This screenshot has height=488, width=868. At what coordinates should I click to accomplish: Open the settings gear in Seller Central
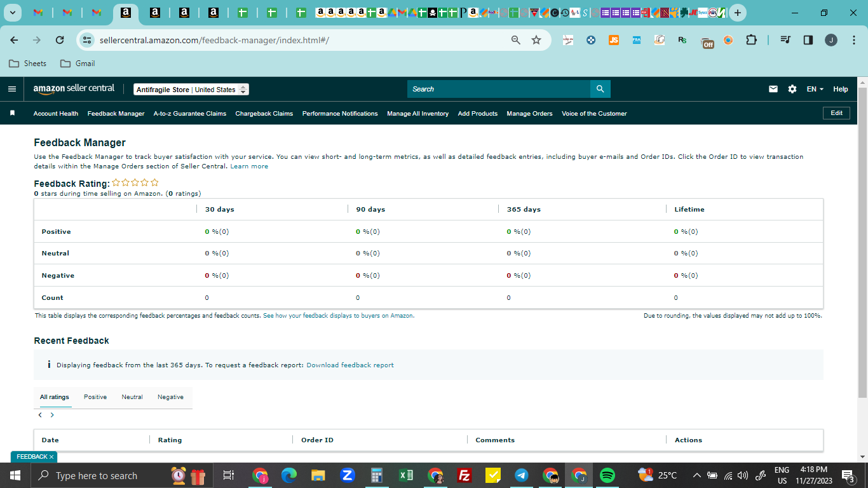coord(792,89)
